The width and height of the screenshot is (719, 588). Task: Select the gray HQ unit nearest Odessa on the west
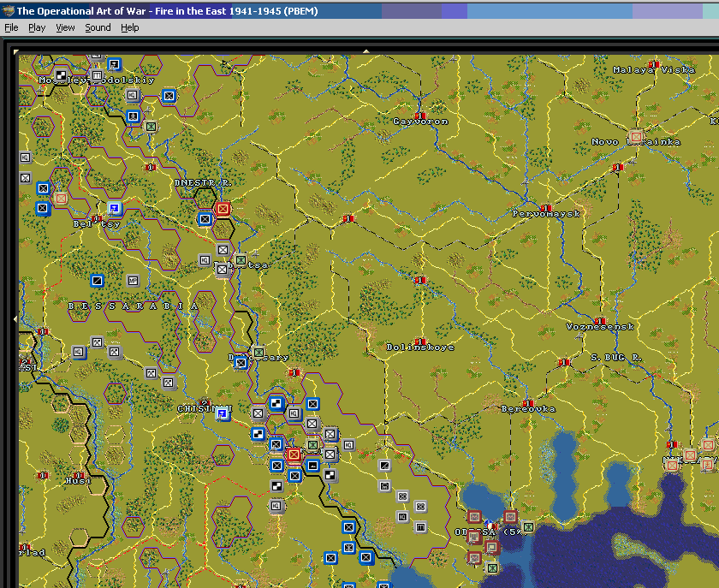(402, 516)
